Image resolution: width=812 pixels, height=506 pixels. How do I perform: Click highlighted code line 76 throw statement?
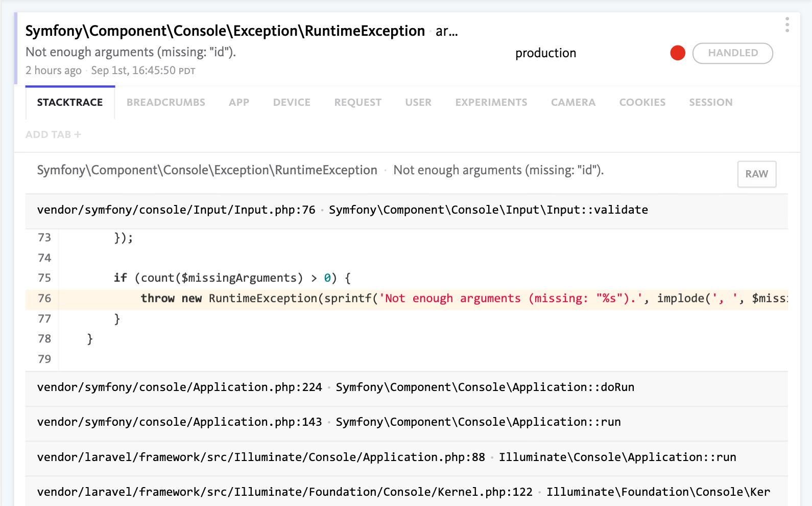(407, 299)
